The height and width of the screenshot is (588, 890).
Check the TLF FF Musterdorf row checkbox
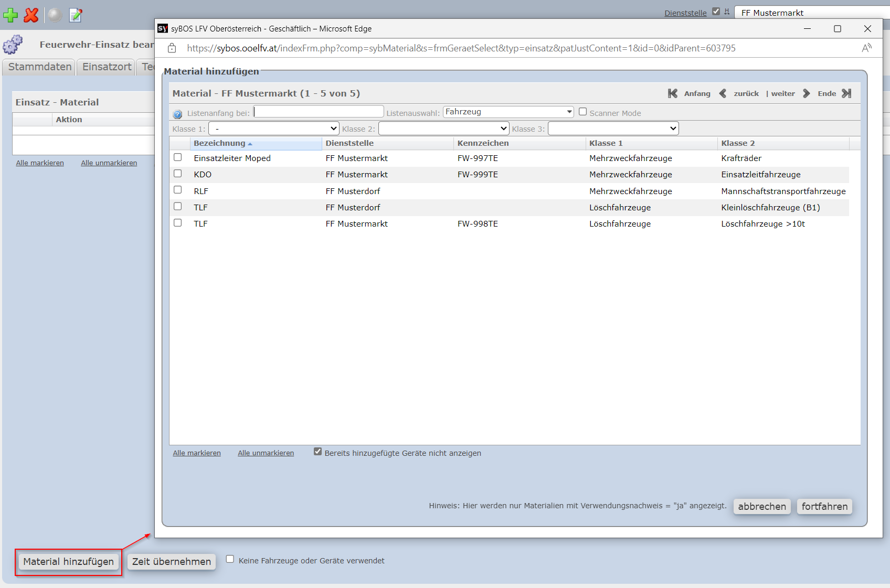(178, 207)
